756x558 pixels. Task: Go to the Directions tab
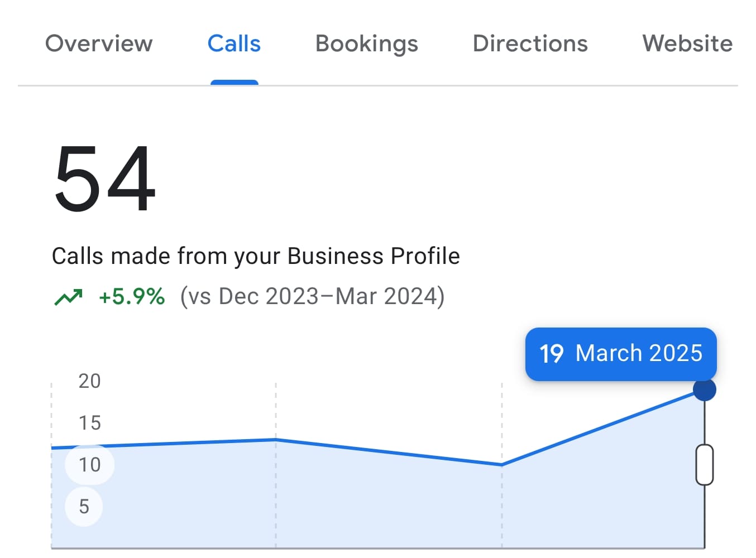coord(530,44)
